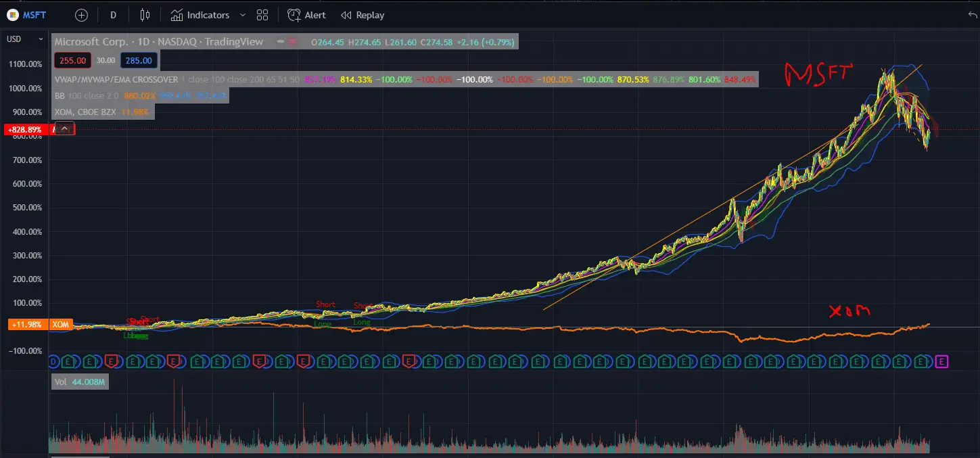Collapse the indicator legend arrow

point(65,128)
